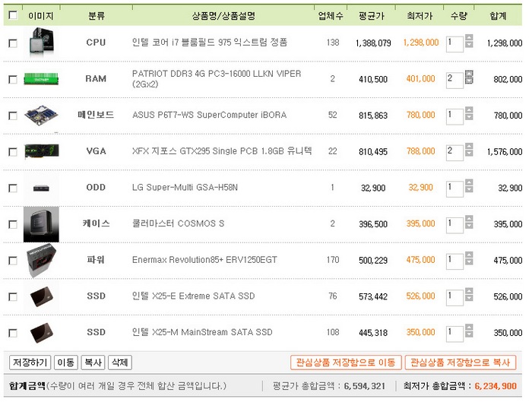
Task: Decrease quantity for the ODD row
Action: tap(469, 189)
